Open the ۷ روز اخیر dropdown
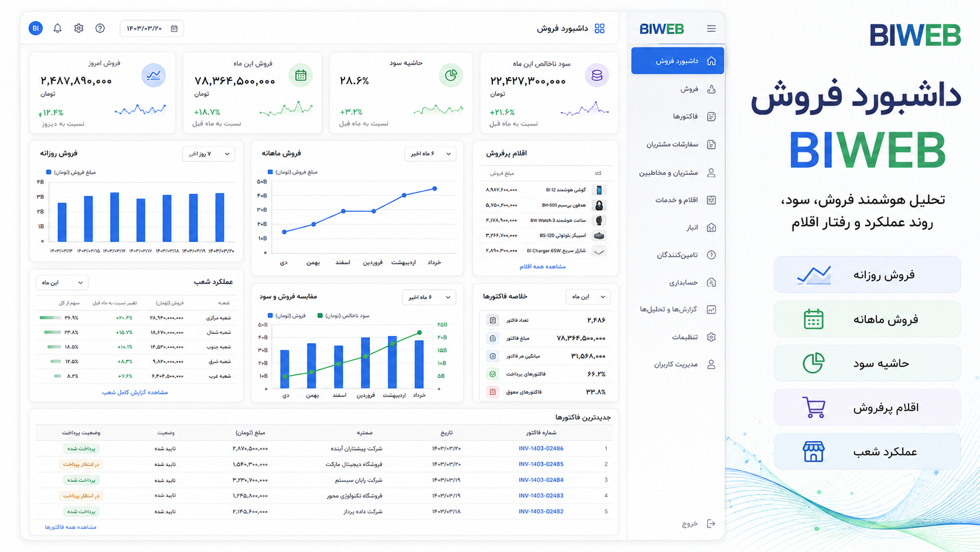Image resolution: width=980 pixels, height=552 pixels. click(209, 154)
